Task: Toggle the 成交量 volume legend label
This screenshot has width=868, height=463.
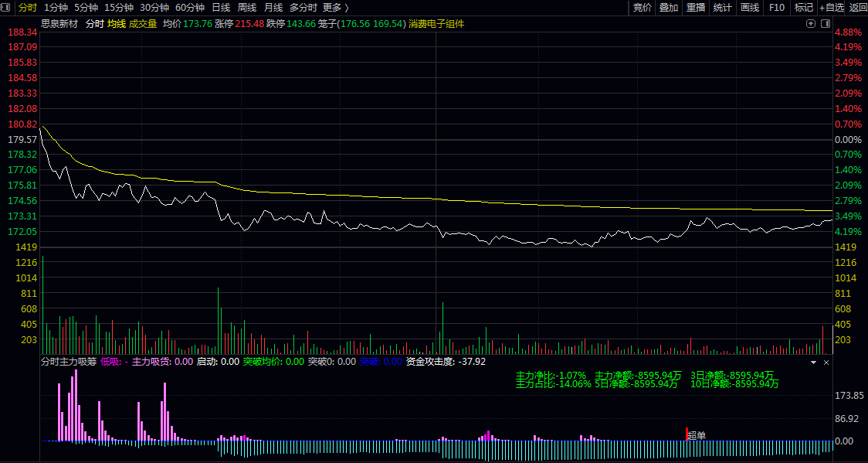Action: [143, 24]
